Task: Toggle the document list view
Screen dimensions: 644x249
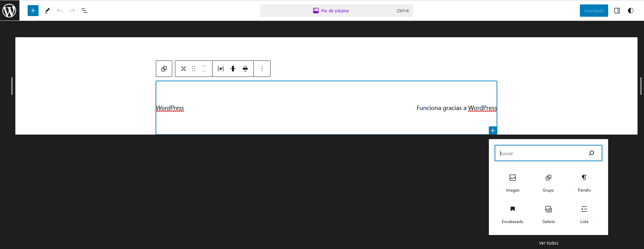Action: tap(84, 11)
